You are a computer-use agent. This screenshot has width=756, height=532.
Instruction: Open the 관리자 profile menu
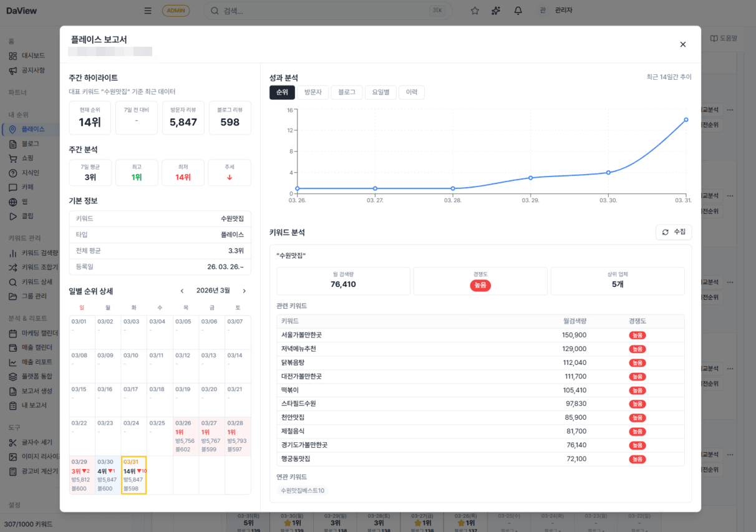(555, 10)
